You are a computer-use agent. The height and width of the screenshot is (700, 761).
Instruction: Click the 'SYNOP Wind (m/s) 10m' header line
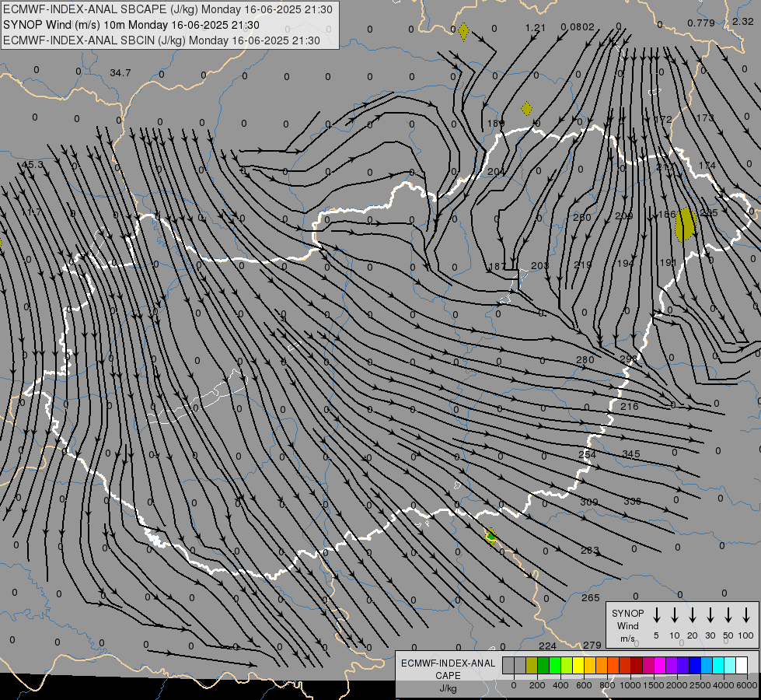pyautogui.click(x=131, y=25)
